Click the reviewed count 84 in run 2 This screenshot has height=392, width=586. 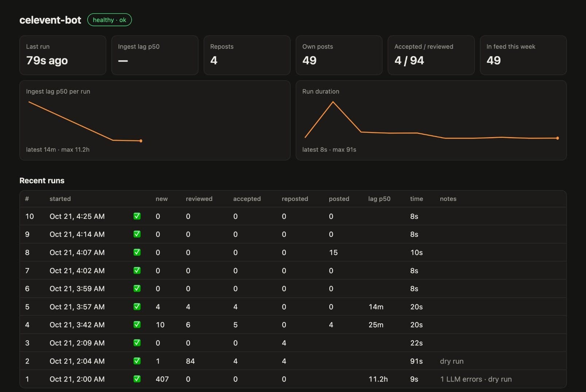coord(190,361)
